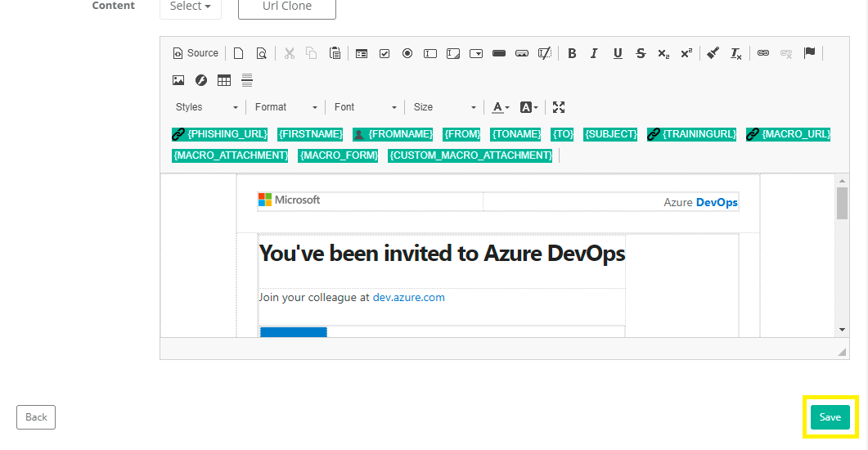Click the Cut scissors icon
The height and width of the screenshot is (450, 868).
[290, 53]
